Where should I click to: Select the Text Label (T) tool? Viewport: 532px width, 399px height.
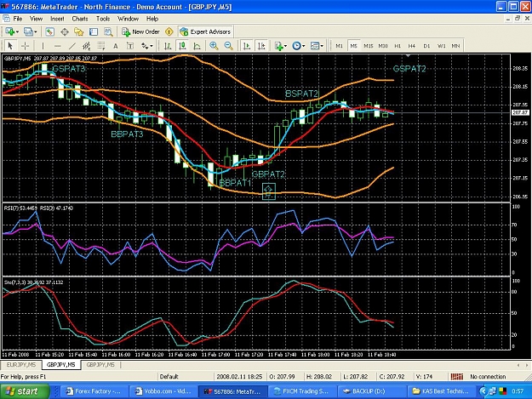[x=130, y=46]
